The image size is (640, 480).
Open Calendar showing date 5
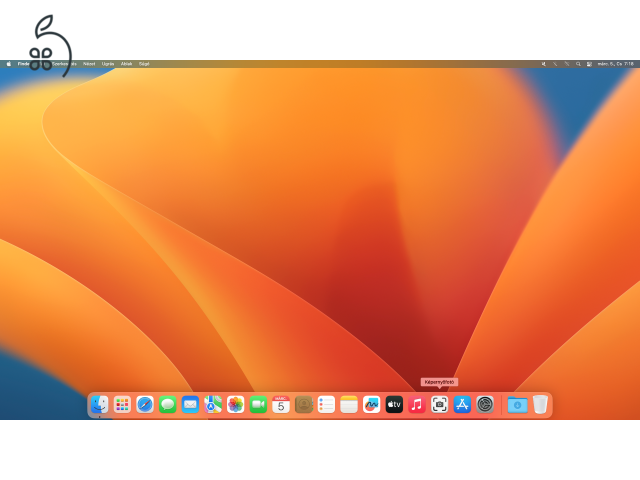281,404
